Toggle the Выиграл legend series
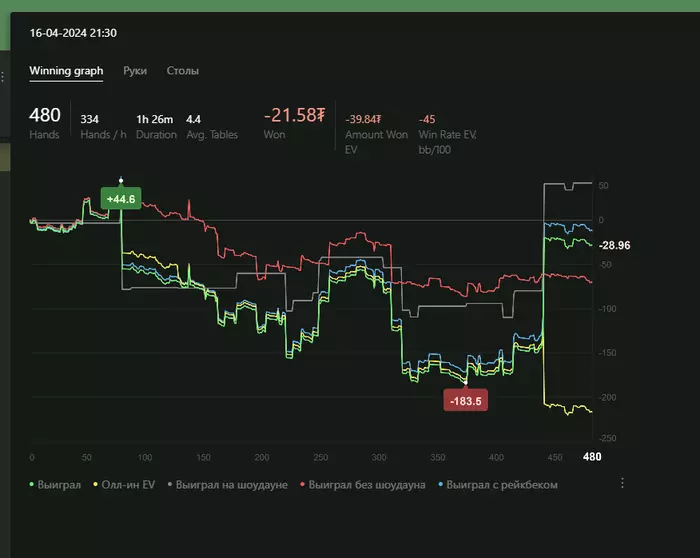This screenshot has width=700, height=558. coord(55,485)
